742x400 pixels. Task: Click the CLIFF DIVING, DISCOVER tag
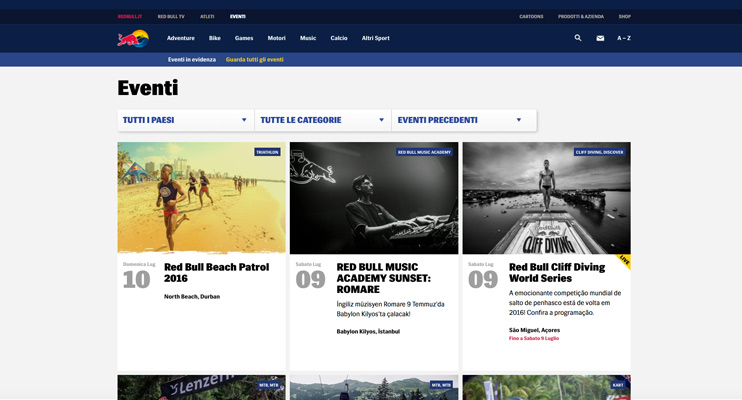(x=600, y=152)
